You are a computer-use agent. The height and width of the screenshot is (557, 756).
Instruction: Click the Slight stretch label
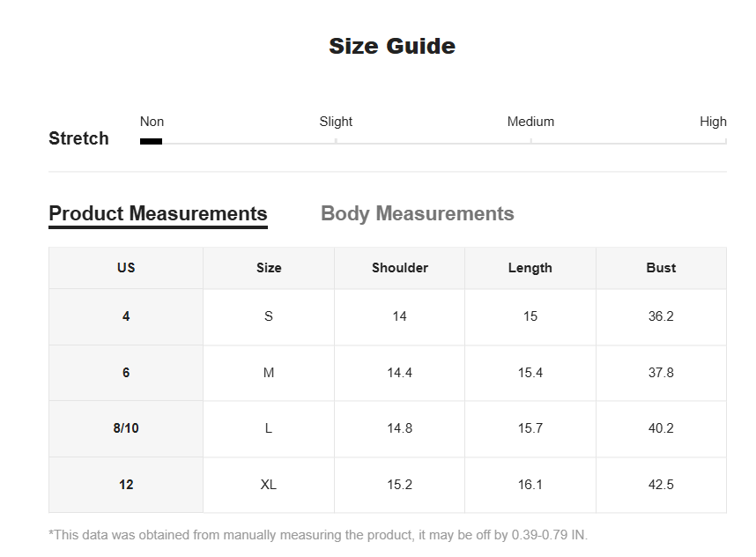(336, 122)
